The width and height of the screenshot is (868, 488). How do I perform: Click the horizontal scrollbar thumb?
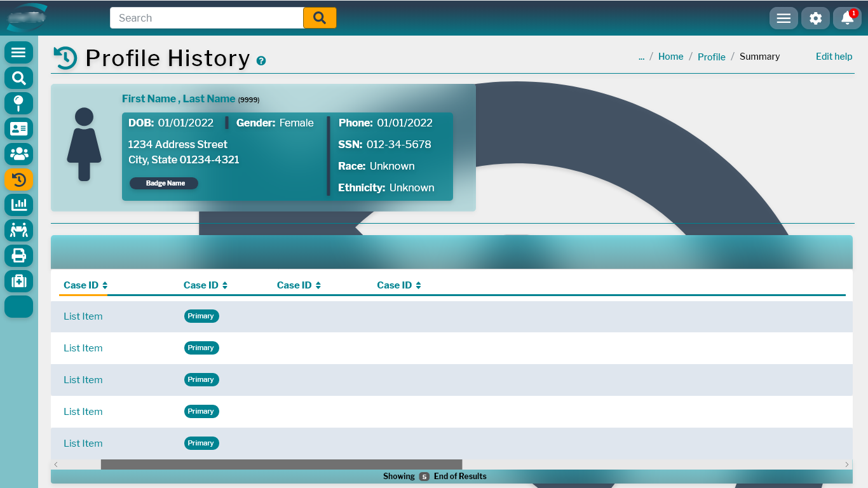[281, 464]
